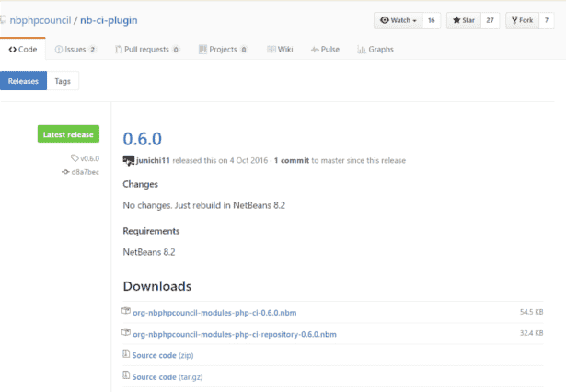This screenshot has height=392, width=566.
Task: Click the tag icon beside v0.6.0
Action: (75, 158)
